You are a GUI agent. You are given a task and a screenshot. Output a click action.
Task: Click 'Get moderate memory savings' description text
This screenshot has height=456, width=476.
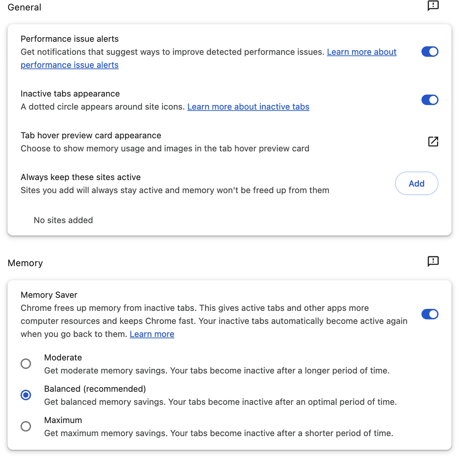(x=217, y=371)
